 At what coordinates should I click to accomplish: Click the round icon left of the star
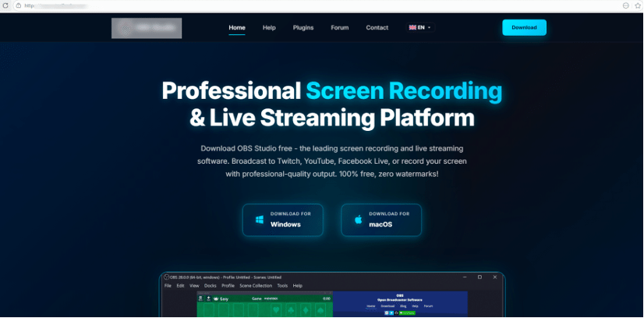(x=625, y=5)
